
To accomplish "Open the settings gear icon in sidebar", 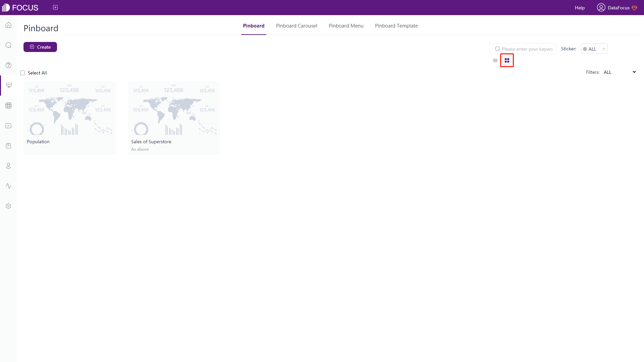I will pyautogui.click(x=8, y=206).
